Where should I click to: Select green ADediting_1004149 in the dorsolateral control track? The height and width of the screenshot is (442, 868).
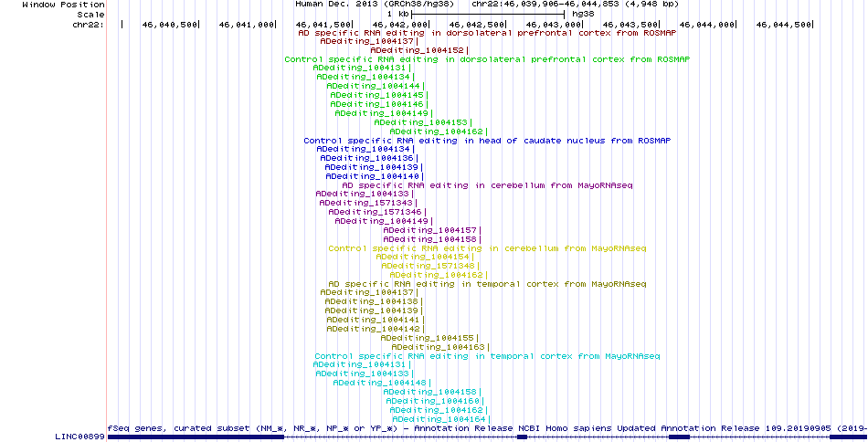[383, 113]
